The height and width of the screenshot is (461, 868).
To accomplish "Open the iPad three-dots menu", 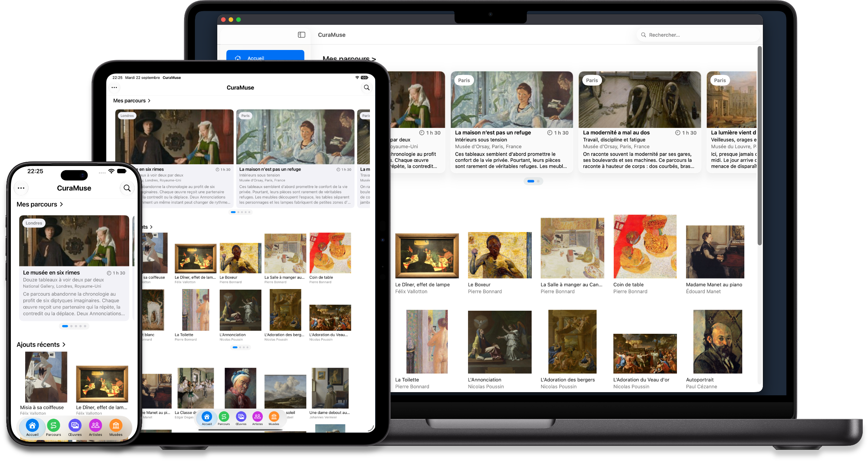I will click(114, 87).
